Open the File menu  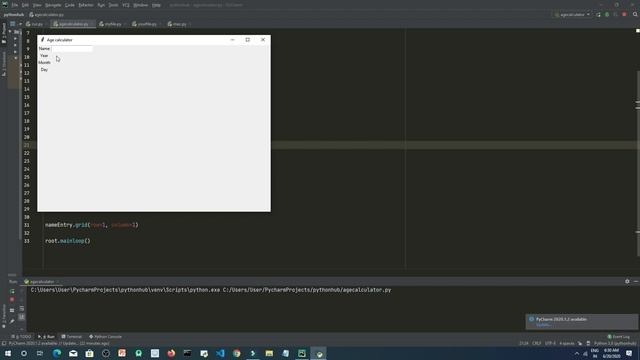tap(15, 5)
